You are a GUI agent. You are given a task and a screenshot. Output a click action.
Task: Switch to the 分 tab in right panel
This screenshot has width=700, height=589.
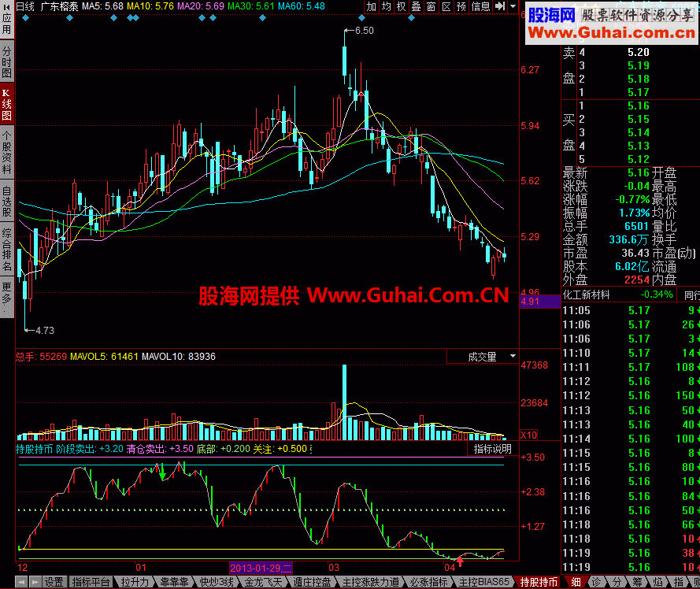click(617, 582)
